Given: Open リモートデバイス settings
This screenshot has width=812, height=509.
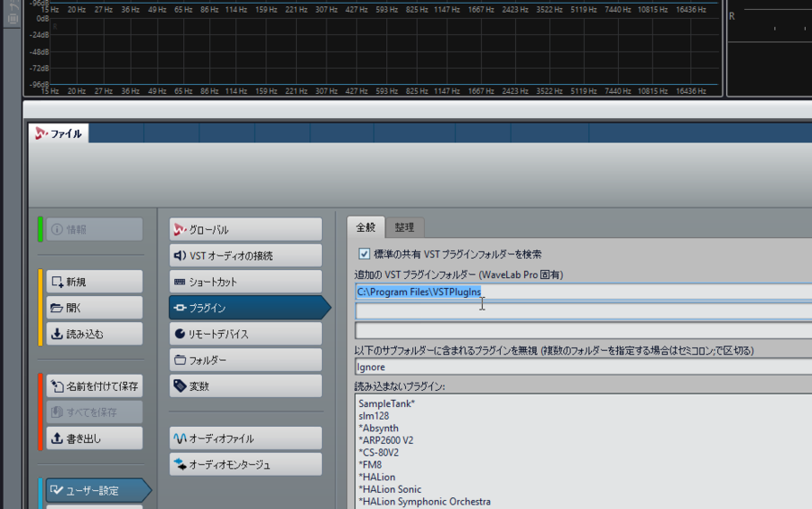Looking at the screenshot, I should pyautogui.click(x=245, y=334).
